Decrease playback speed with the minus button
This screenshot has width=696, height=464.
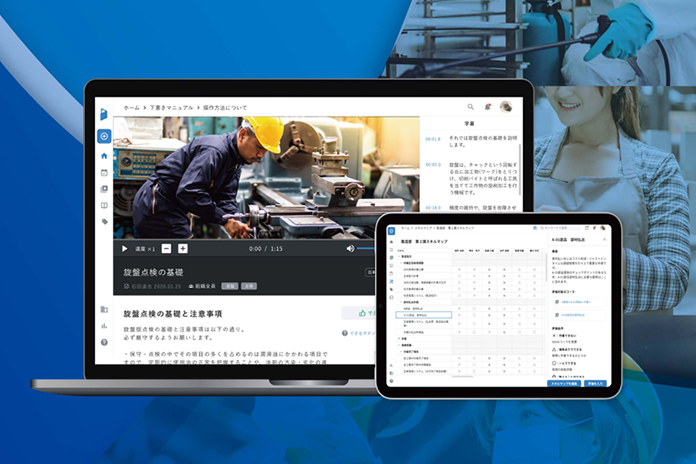pyautogui.click(x=167, y=248)
